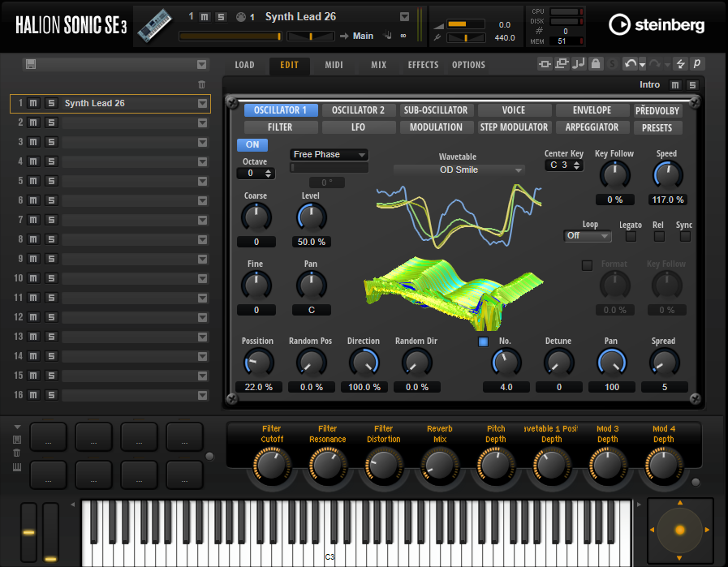728x567 pixels.
Task: Enable the Rel checkbox
Action: click(659, 236)
